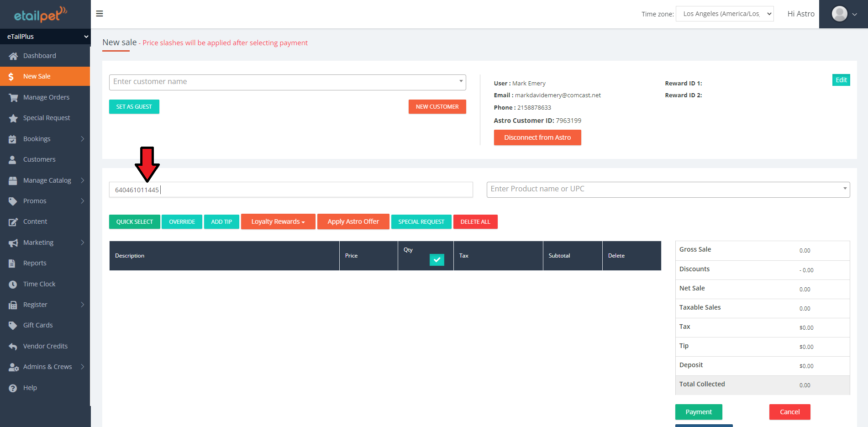Expand the Loyalty Rewards dropdown
Viewport: 868px width, 427px height.
point(278,221)
